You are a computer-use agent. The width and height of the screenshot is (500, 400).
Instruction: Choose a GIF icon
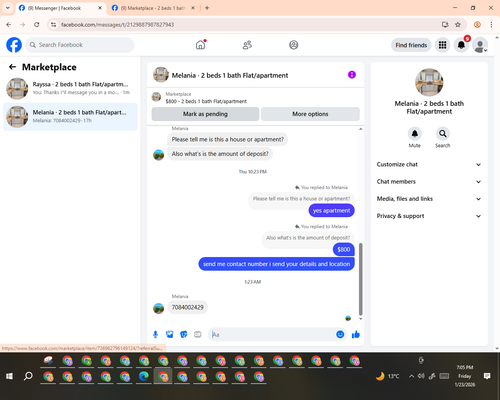coord(198,334)
